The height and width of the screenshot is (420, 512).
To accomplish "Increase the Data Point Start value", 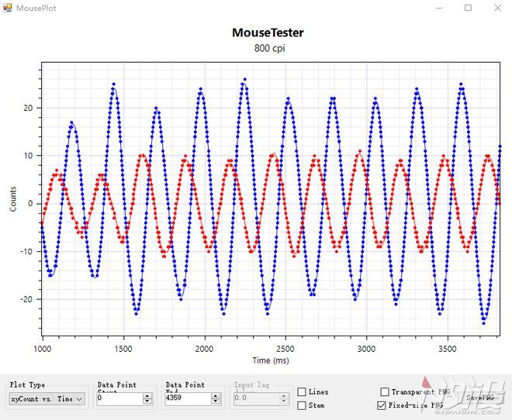I will click(147, 395).
